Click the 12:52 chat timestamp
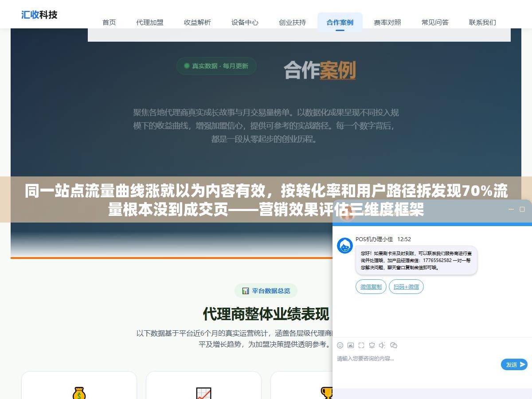This screenshot has width=532, height=399. tap(404, 239)
